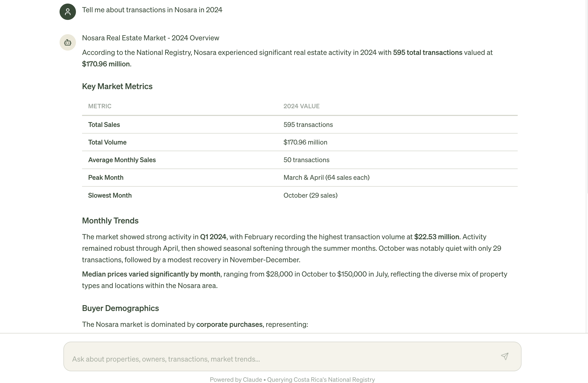This screenshot has height=383, width=588.
Task: Select the 'Total Volume' table row
Action: tap(107, 142)
